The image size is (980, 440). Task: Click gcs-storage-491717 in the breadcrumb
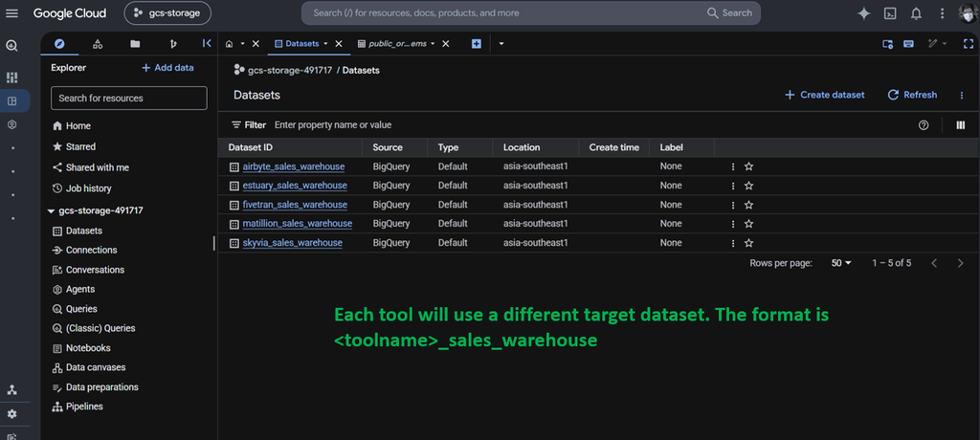[291, 71]
